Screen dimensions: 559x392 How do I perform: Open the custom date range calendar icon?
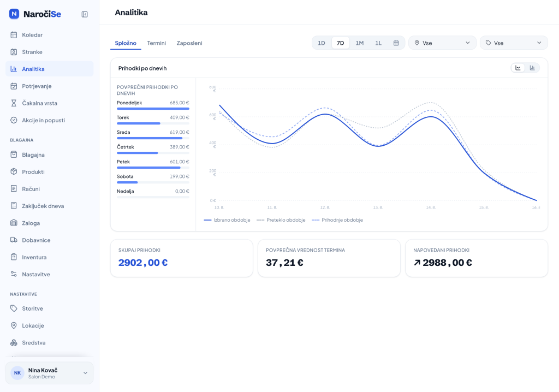(x=396, y=43)
